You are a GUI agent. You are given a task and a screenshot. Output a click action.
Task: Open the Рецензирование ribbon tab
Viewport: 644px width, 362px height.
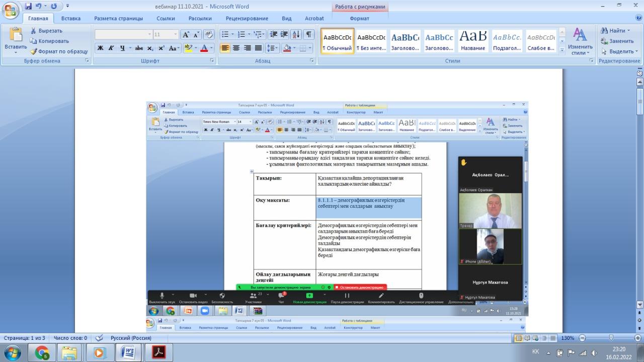[247, 19]
